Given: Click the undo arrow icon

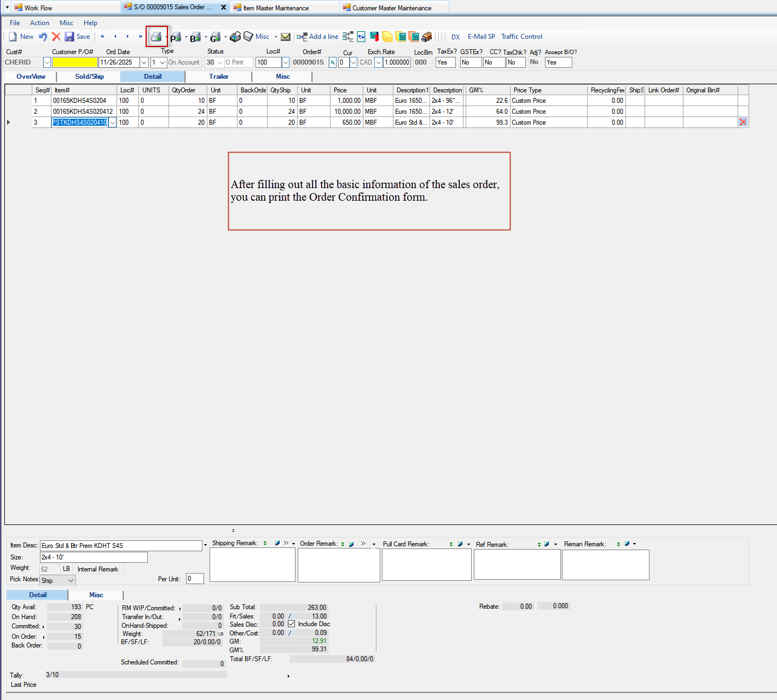Looking at the screenshot, I should pos(43,36).
